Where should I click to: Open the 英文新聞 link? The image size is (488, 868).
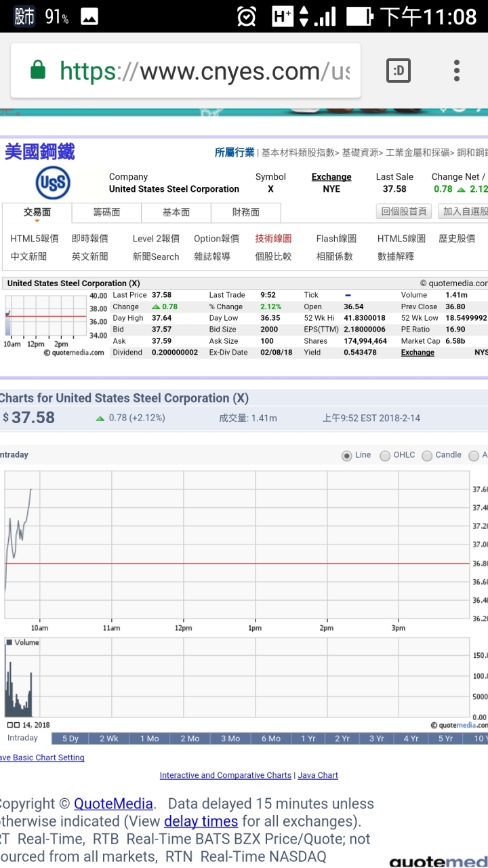point(89,256)
